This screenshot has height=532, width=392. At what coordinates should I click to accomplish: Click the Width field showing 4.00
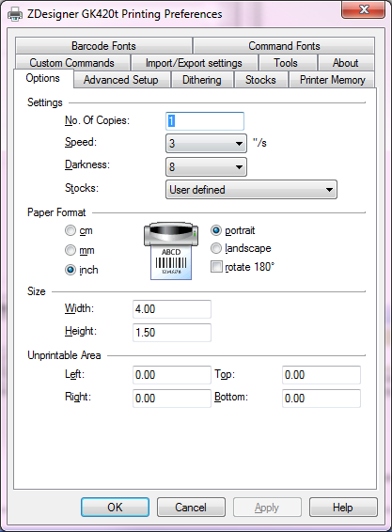point(172,309)
